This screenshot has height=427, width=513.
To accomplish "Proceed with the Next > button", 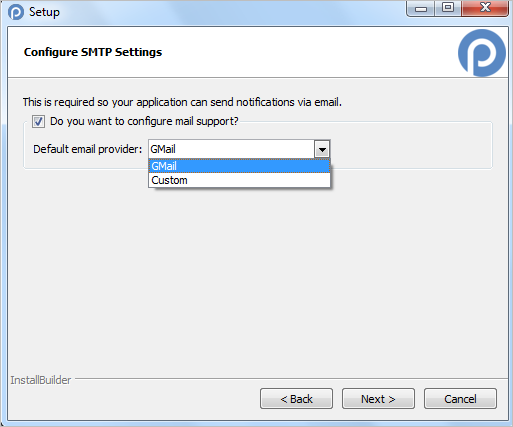I will (378, 399).
